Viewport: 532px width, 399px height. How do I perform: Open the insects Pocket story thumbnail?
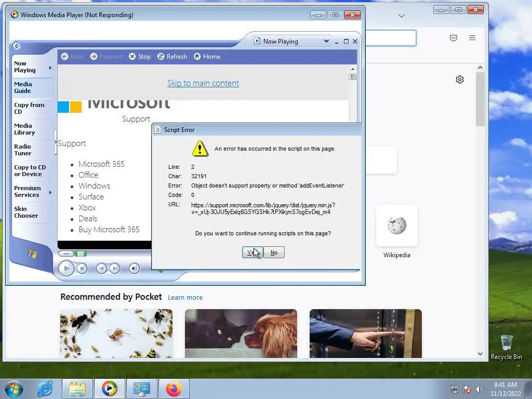click(116, 334)
